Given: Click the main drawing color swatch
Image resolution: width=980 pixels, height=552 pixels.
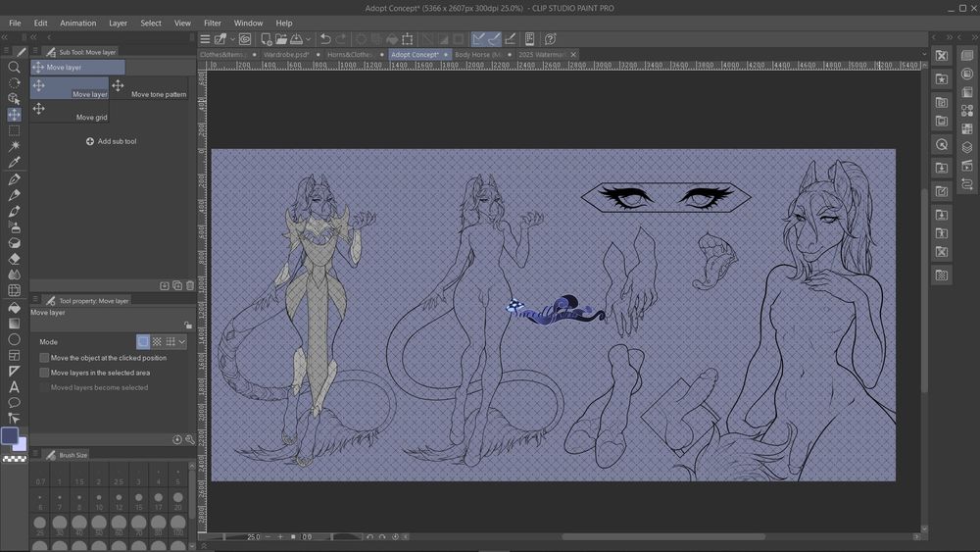Looking at the screenshot, I should coord(10,435).
